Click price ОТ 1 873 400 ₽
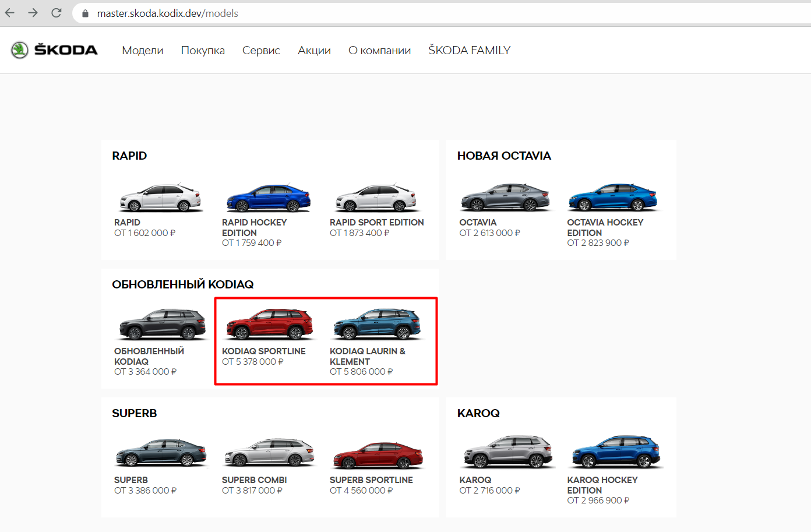The height and width of the screenshot is (532, 811). tap(359, 233)
